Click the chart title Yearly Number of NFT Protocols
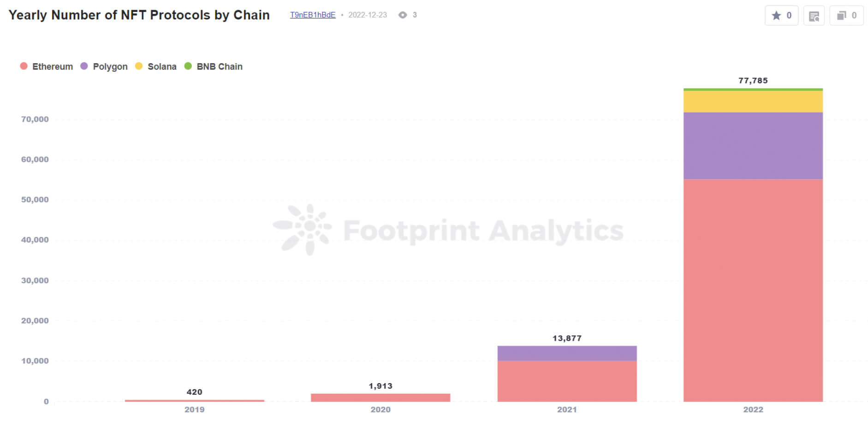Screen dimensions: 868x427 [138, 14]
